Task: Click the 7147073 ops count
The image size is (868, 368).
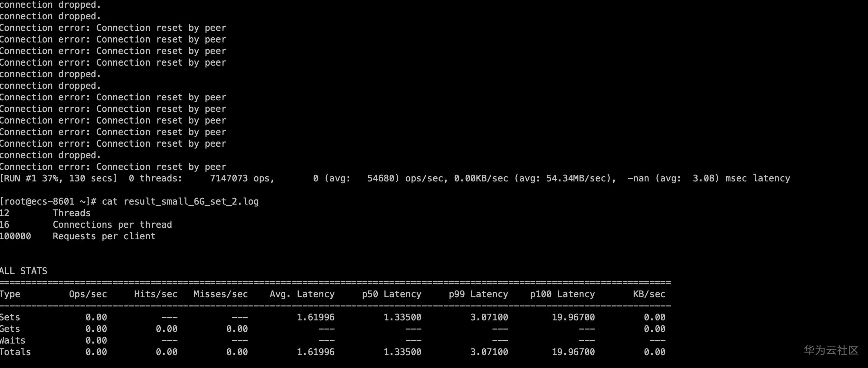Action: (229, 179)
